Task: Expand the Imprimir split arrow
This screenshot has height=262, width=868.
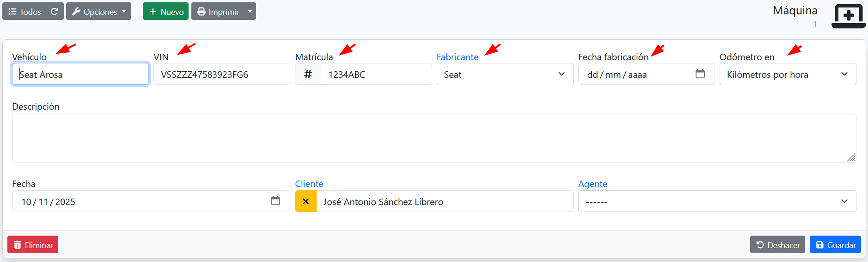Action: [250, 12]
